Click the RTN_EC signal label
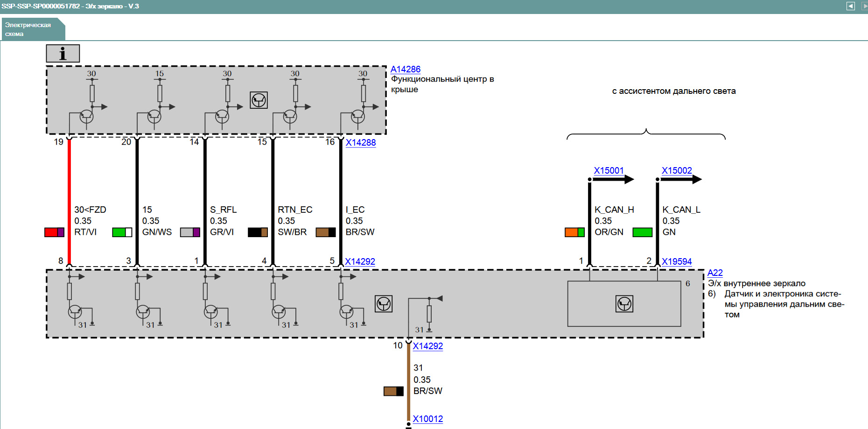Viewport: 868px width, 429px height. 295,210
